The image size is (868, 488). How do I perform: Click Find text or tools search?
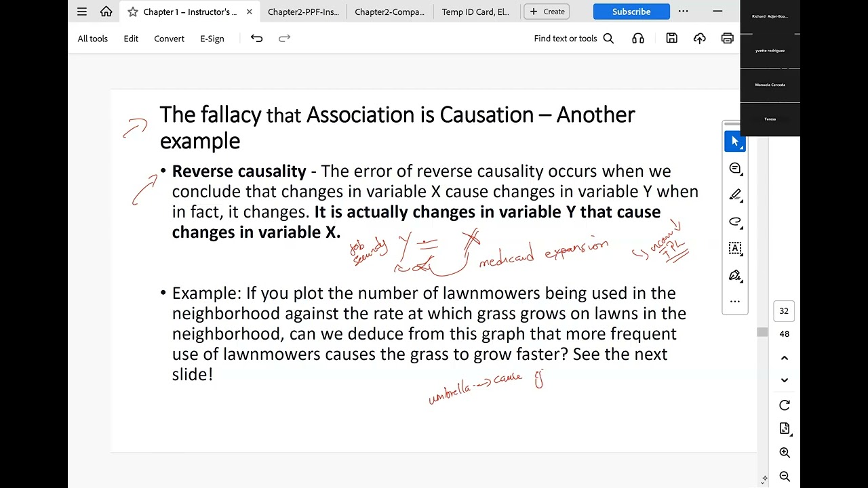click(x=574, y=39)
